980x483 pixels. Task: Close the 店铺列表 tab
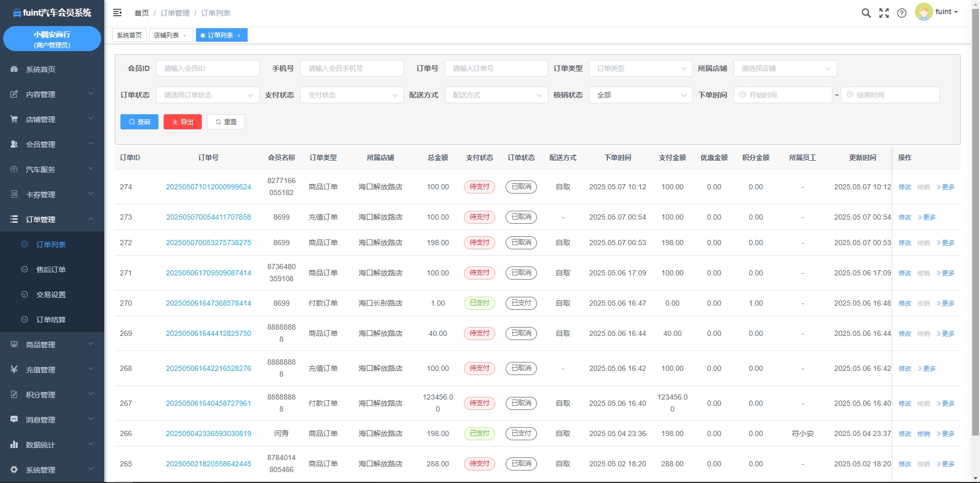coord(185,35)
